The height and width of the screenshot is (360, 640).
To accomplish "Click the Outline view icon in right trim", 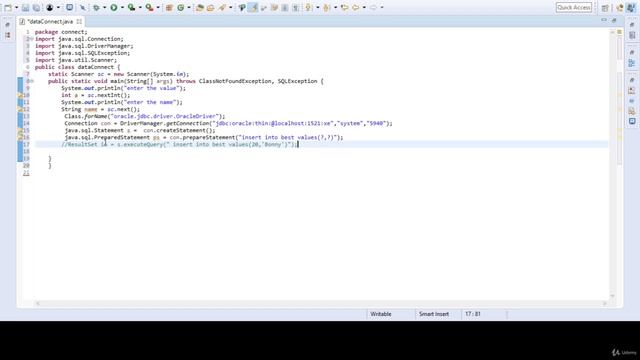I will pos(632,63).
